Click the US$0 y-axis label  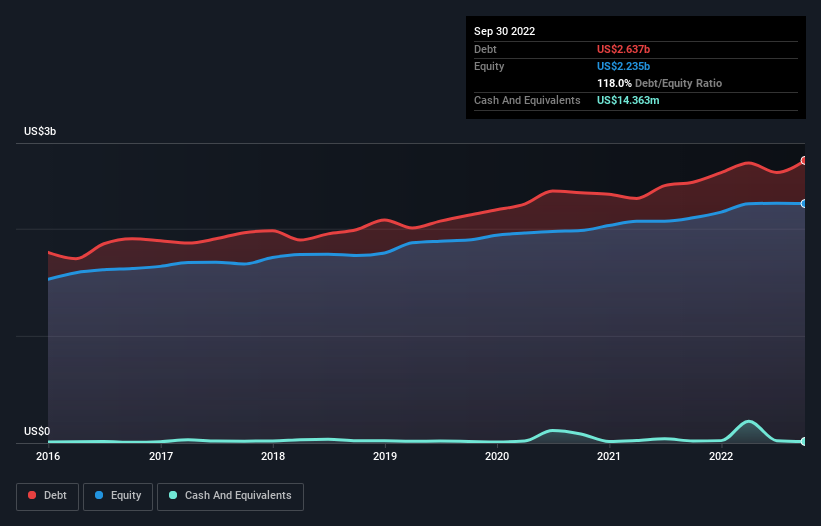click(x=37, y=431)
